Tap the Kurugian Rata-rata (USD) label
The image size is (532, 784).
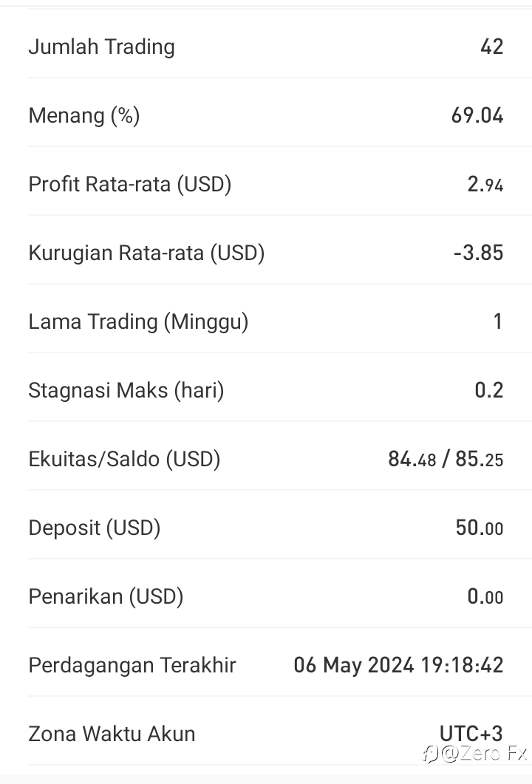[146, 253]
